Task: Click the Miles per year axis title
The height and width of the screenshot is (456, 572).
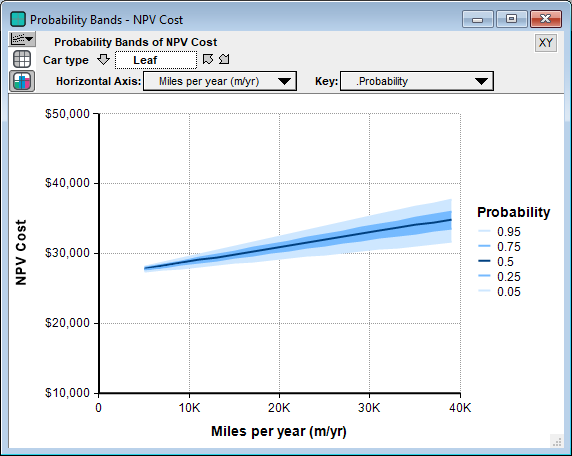Action: 279,431
